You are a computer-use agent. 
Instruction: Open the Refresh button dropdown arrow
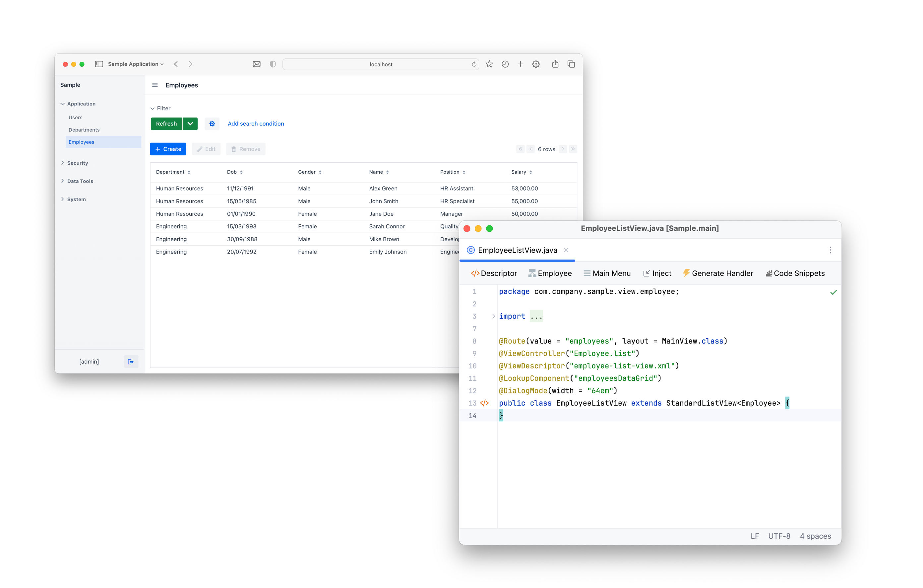click(190, 123)
